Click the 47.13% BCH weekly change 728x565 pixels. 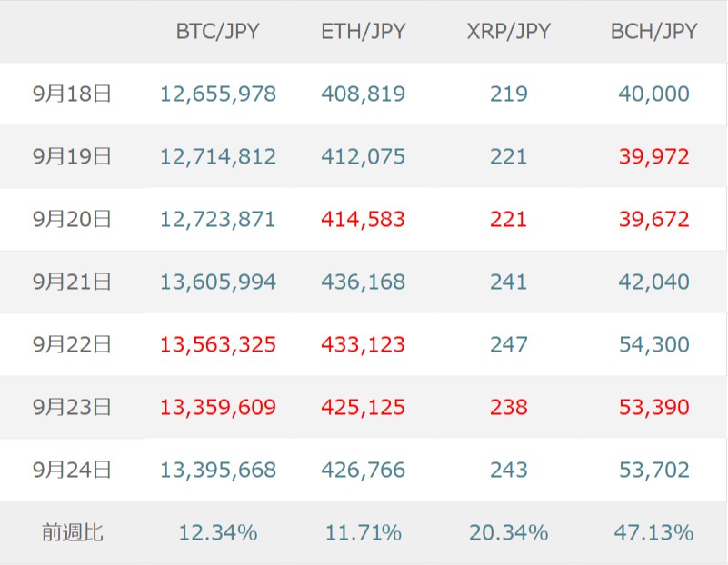click(x=653, y=532)
